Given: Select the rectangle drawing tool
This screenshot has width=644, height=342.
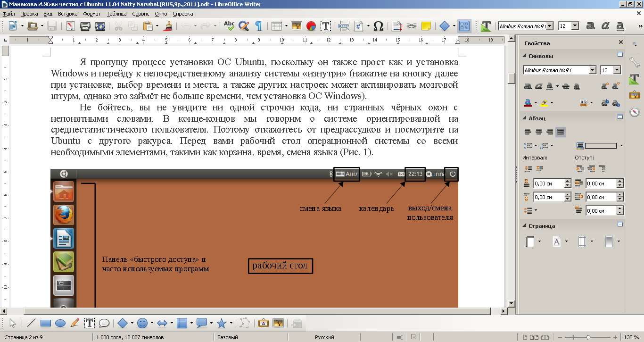Looking at the screenshot, I should (46, 323).
